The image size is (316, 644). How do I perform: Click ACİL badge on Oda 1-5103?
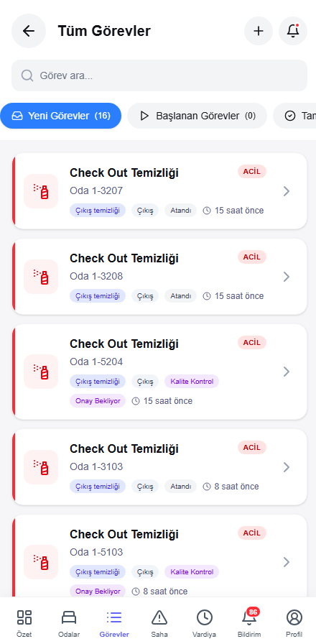click(252, 533)
